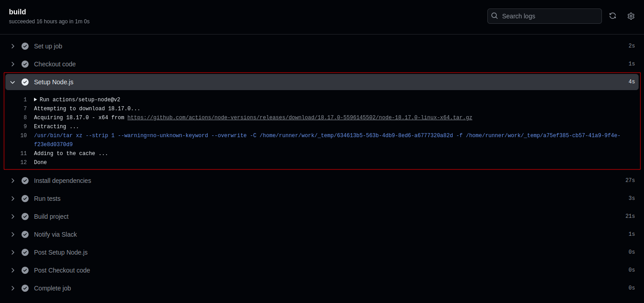Click the success check icon for Run tests

(x=25, y=199)
